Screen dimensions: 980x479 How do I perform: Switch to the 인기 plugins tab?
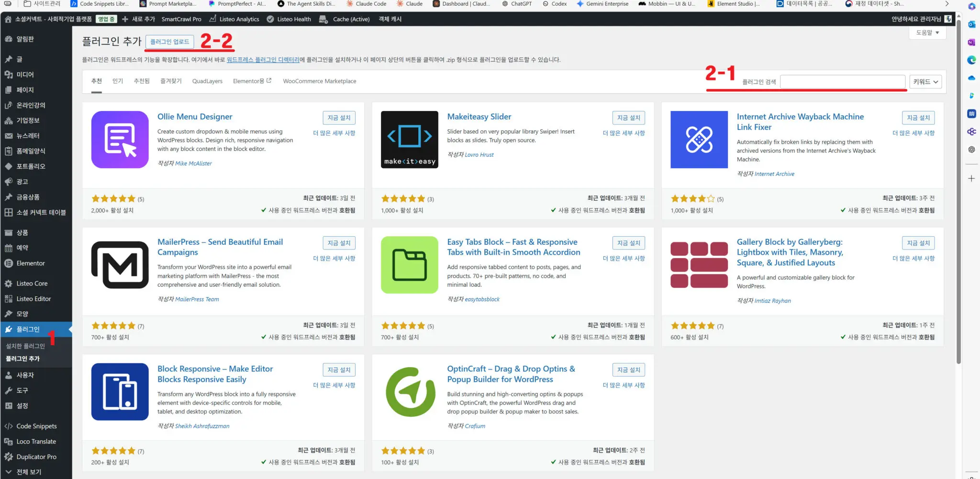click(118, 81)
